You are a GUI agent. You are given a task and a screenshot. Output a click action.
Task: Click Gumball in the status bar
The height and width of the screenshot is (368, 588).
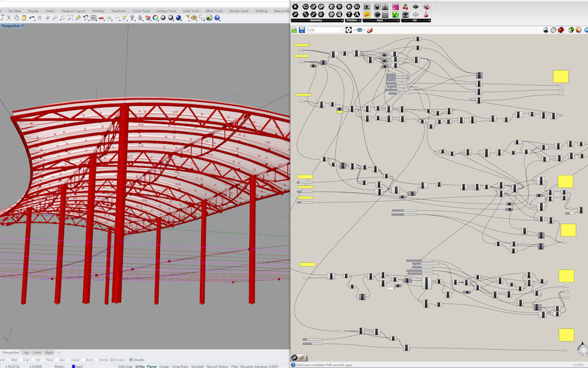coord(197,366)
